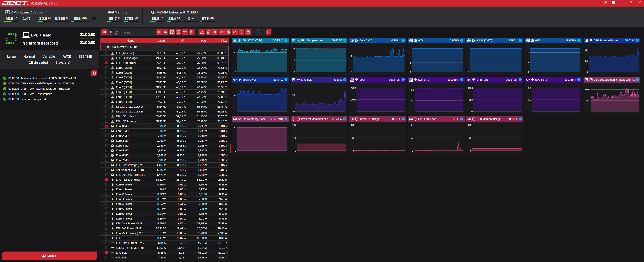Open info for the GPU Core Load graph

(x=461, y=119)
